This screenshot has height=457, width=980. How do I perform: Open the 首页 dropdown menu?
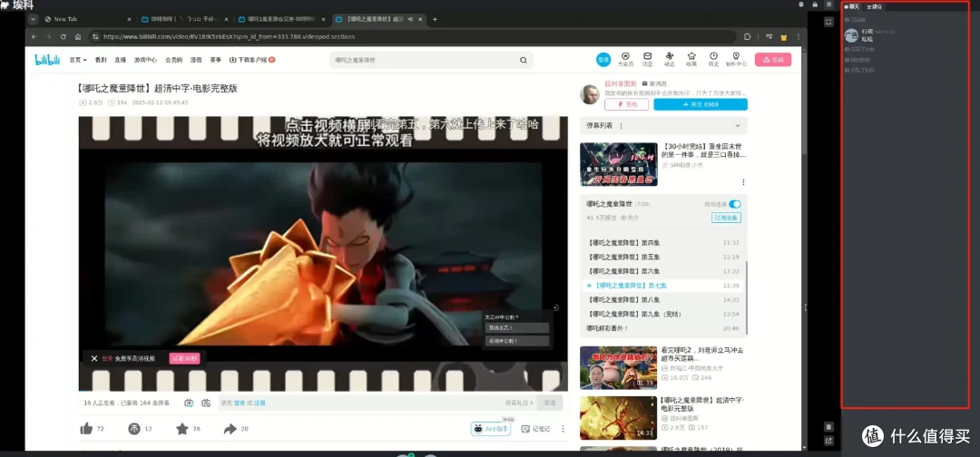(79, 60)
